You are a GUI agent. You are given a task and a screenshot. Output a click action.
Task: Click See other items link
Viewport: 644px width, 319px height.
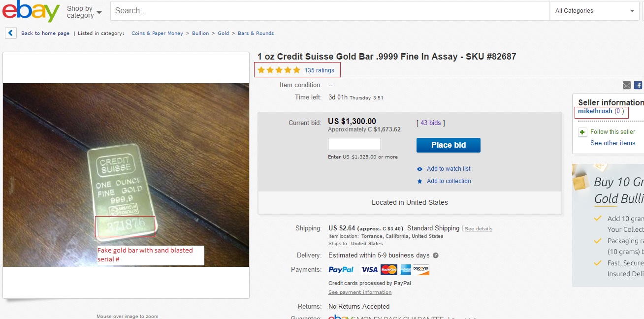click(613, 143)
